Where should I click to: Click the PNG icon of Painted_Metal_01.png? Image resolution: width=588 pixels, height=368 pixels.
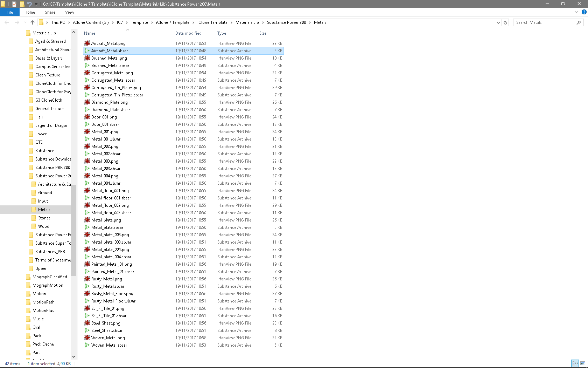87,264
